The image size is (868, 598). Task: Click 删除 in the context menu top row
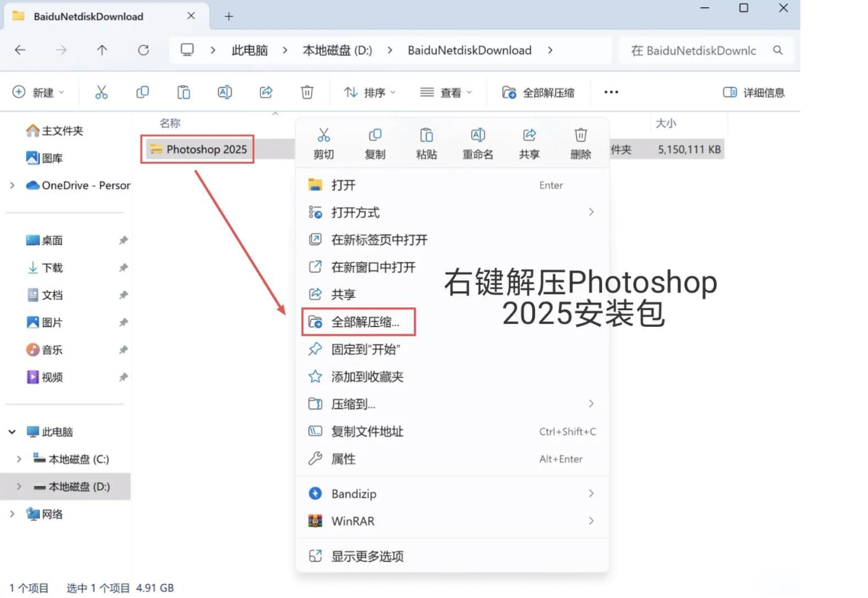(581, 144)
